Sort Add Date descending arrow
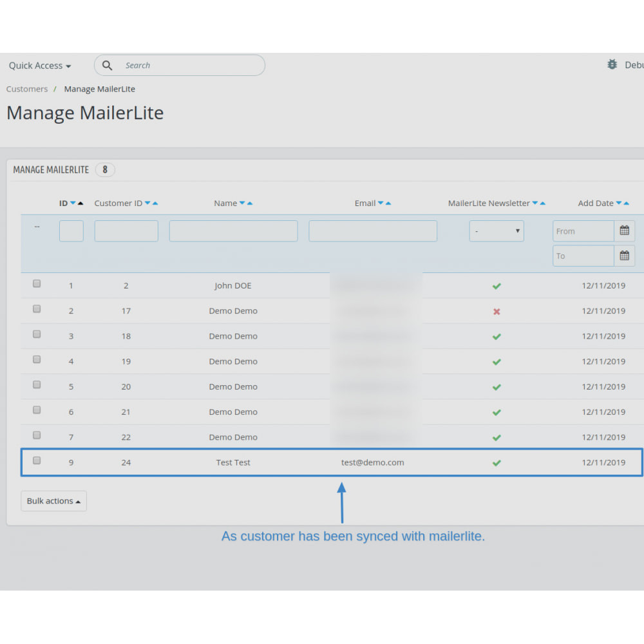This screenshot has height=644, width=644. 619,203
